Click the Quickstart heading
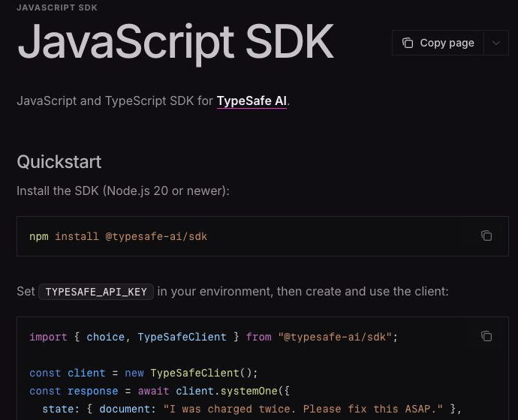This screenshot has height=420, width=518. pos(59,162)
